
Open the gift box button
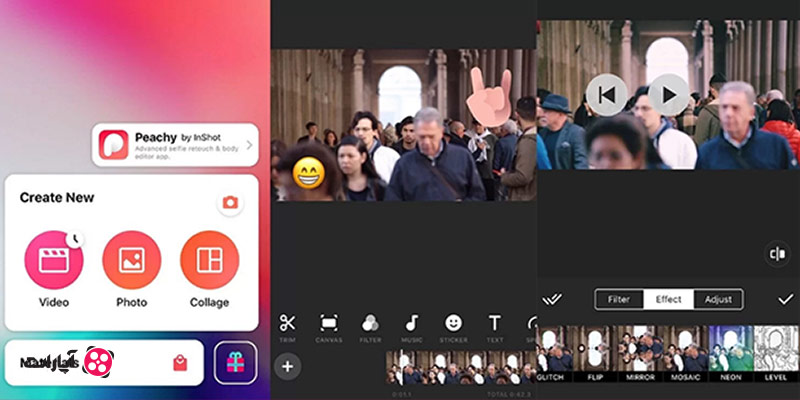pos(235,363)
